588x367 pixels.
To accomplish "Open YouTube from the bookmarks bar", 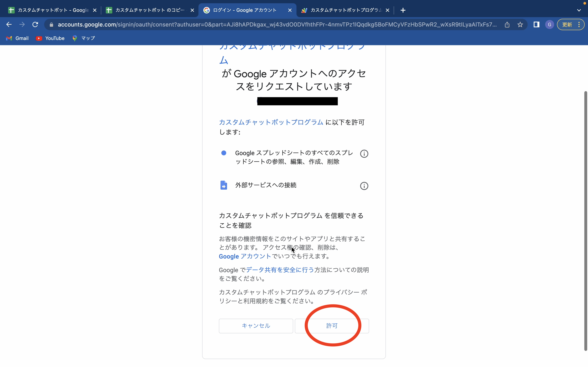I will coord(50,38).
